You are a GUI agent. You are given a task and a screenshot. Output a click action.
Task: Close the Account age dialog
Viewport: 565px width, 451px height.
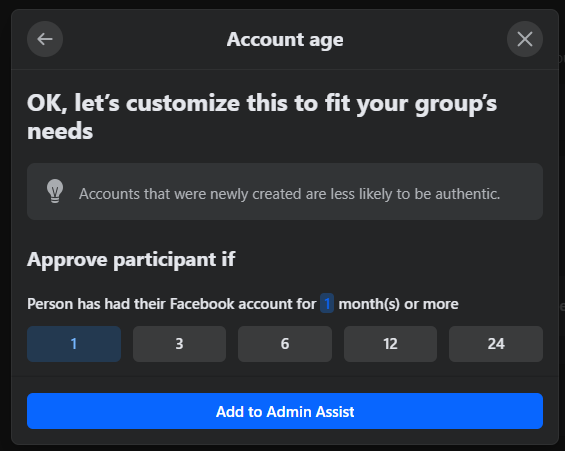[x=525, y=39]
